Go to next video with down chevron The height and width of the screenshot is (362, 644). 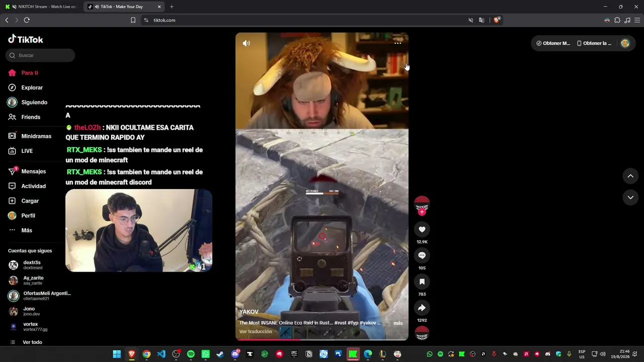click(x=630, y=198)
